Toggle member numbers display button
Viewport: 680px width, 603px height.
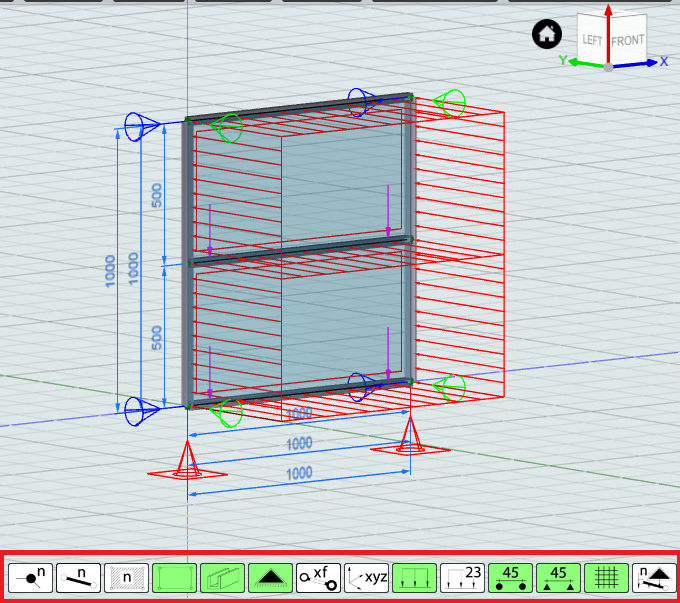tap(78, 578)
